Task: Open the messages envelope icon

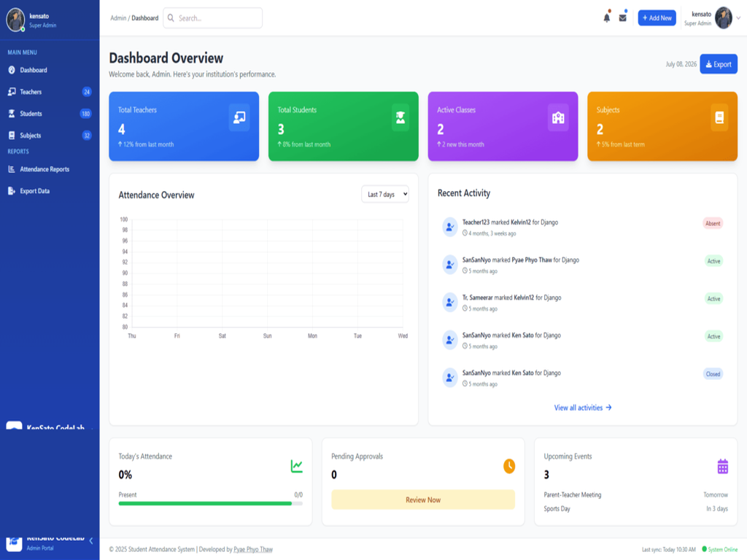Action: tap(623, 18)
